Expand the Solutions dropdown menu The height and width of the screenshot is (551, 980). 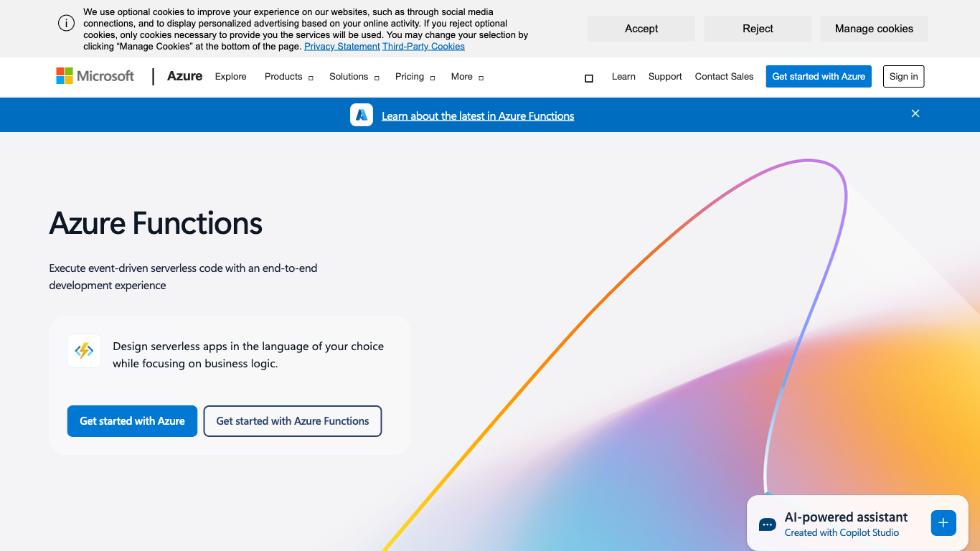(354, 77)
